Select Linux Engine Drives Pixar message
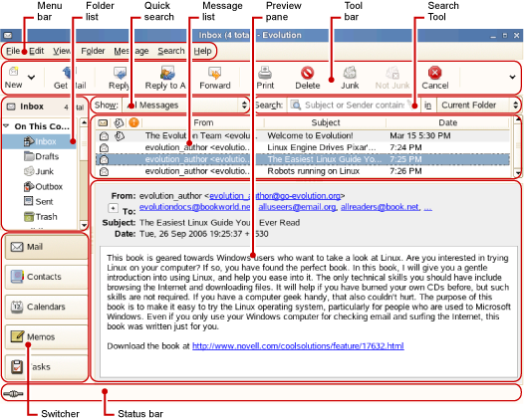The image size is (524, 420). click(x=303, y=147)
